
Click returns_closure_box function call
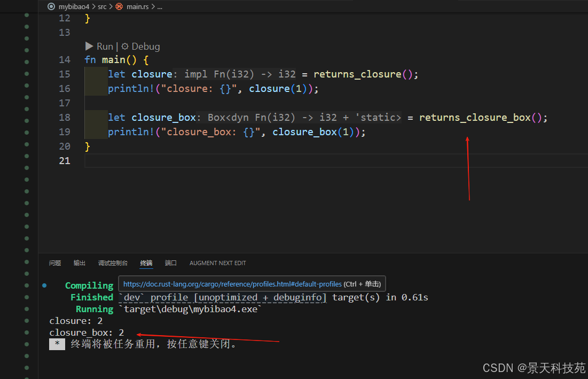(x=475, y=118)
